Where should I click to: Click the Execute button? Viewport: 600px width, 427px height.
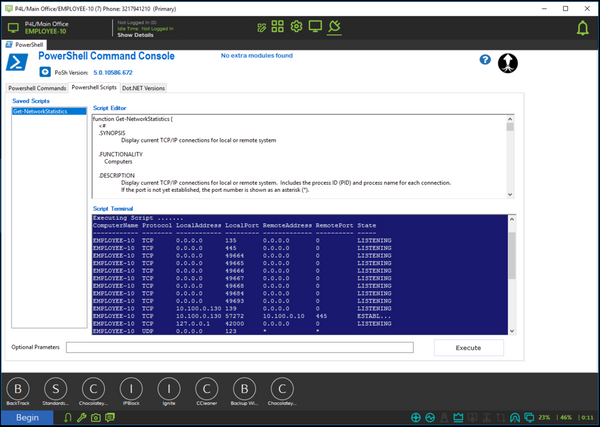pos(468,348)
